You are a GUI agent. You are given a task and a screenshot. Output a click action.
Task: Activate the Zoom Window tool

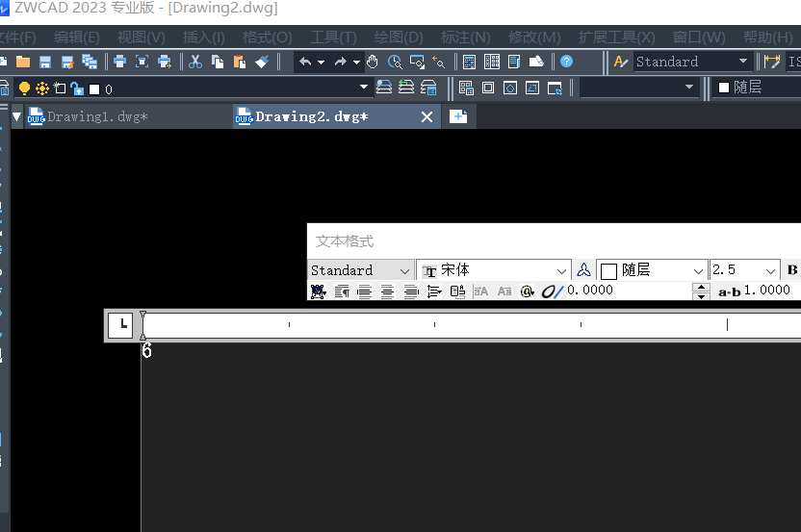pyautogui.click(x=417, y=62)
